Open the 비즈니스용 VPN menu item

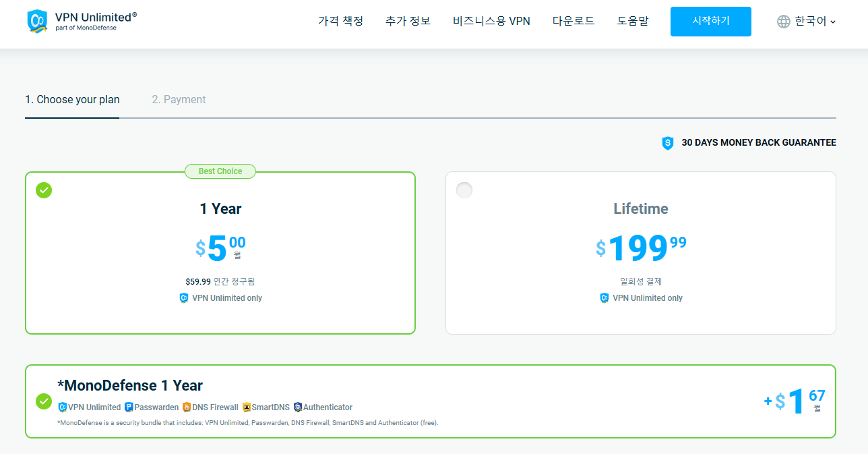point(491,21)
